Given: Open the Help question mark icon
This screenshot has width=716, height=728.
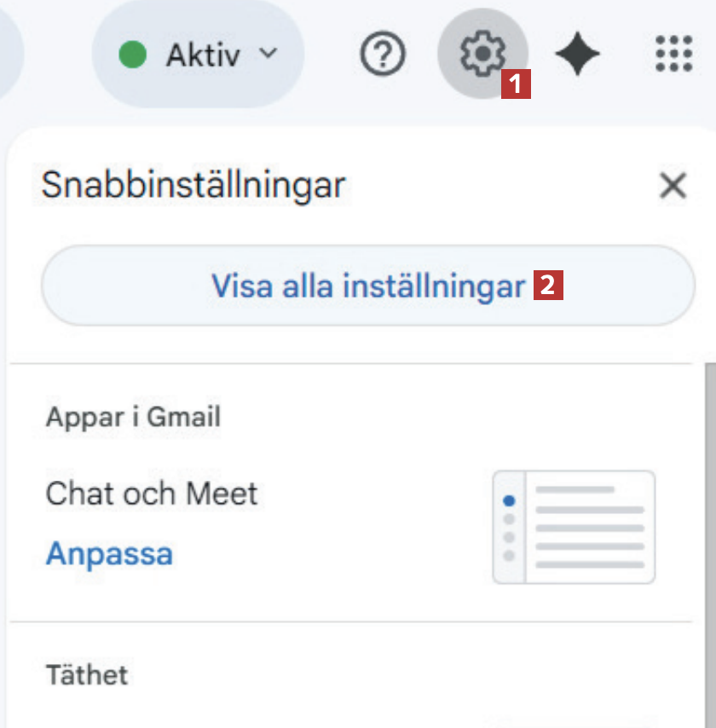Looking at the screenshot, I should coord(383,55).
